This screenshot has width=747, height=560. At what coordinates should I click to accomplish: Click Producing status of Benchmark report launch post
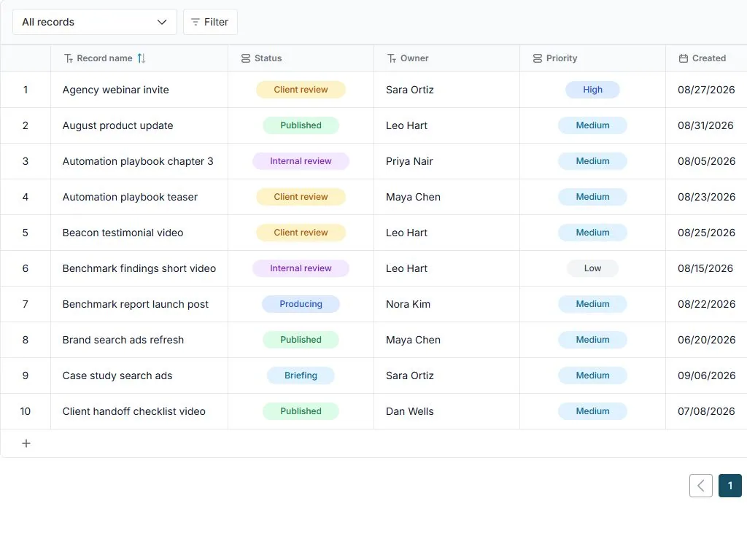coord(301,304)
